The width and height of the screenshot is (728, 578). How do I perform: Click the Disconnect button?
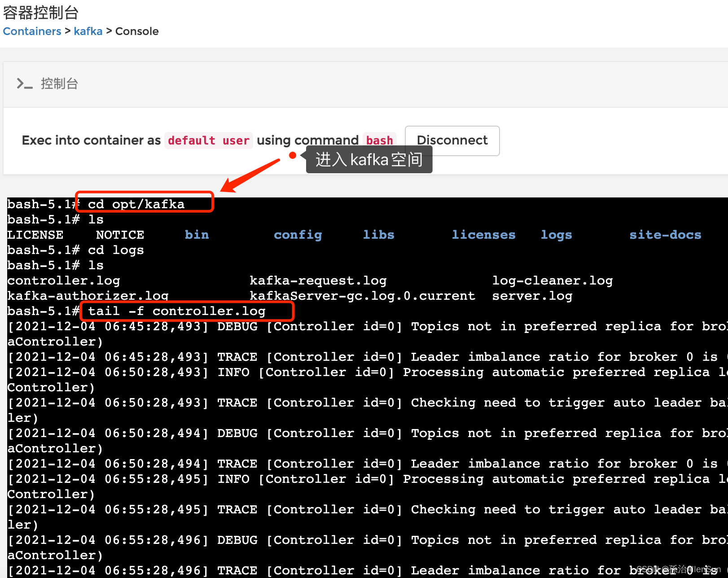[452, 140]
